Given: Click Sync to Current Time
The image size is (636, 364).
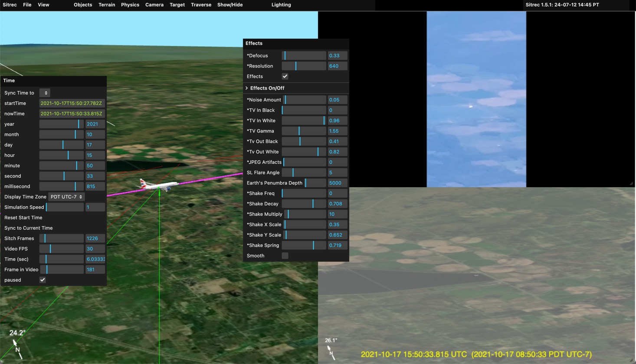Looking at the screenshot, I should [x=29, y=228].
